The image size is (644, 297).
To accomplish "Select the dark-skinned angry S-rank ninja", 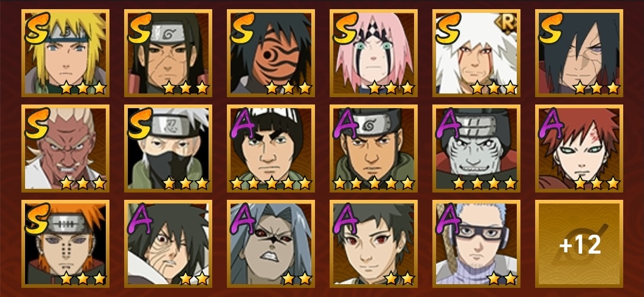I will pyautogui.click(x=65, y=148).
